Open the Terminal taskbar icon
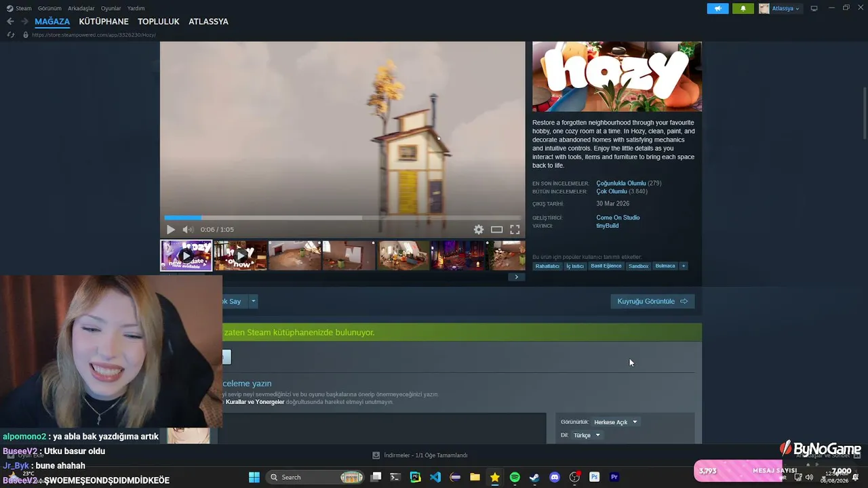This screenshot has height=488, width=868. coord(395,477)
